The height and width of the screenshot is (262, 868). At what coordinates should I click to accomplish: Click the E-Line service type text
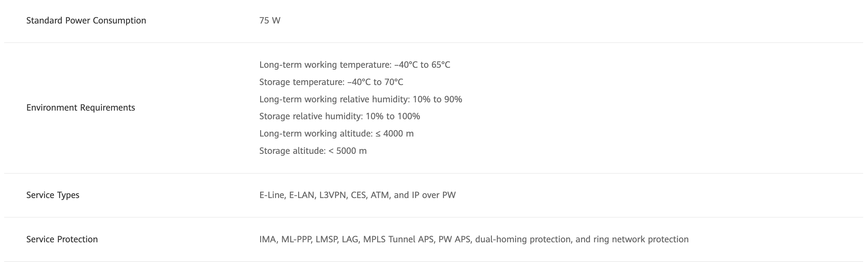(x=272, y=195)
